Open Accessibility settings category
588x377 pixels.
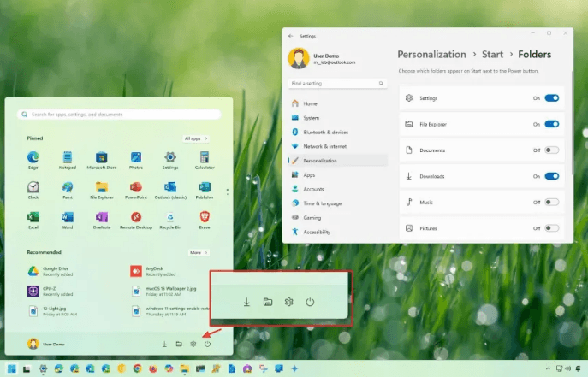pyautogui.click(x=337, y=232)
